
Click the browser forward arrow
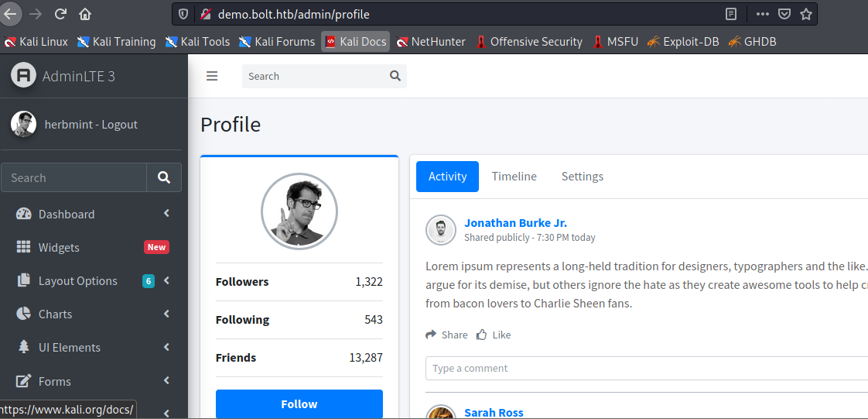tap(36, 14)
